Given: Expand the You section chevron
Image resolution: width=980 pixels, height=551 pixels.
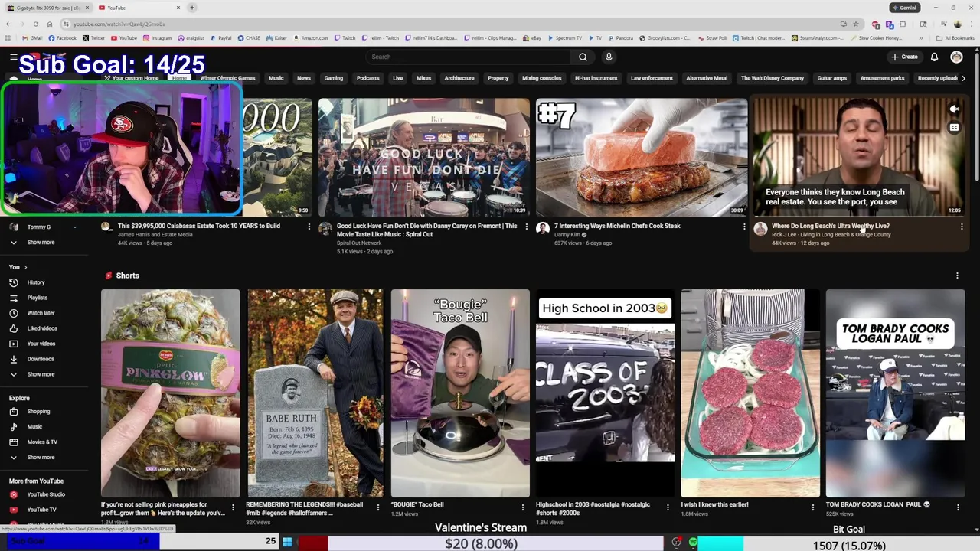Looking at the screenshot, I should coord(25,267).
